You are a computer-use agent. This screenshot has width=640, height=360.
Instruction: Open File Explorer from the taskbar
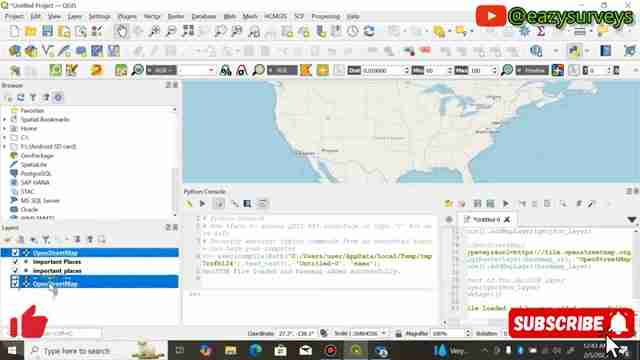[x=231, y=350]
